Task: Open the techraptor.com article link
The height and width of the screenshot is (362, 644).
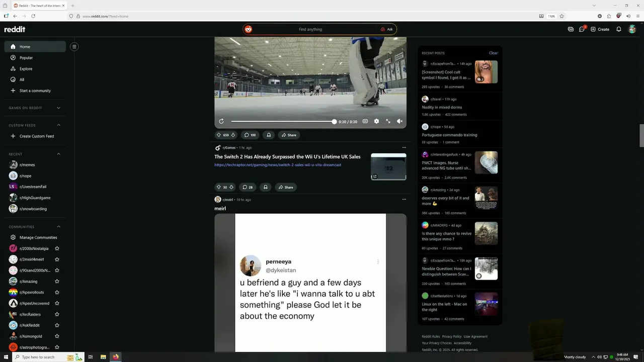Action: coord(278,165)
